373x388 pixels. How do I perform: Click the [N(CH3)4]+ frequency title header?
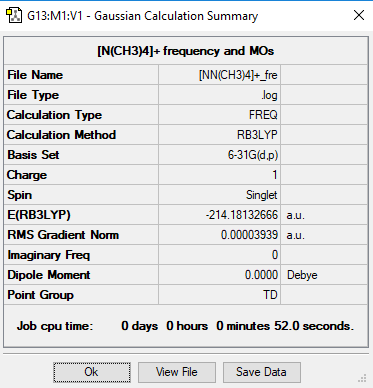click(x=186, y=51)
